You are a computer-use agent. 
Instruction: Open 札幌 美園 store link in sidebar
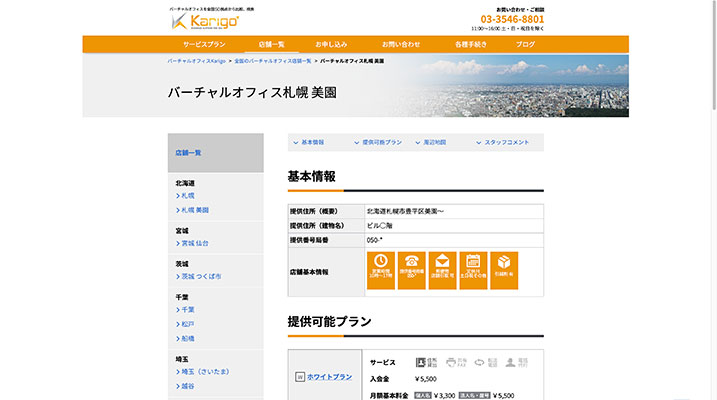point(193,210)
